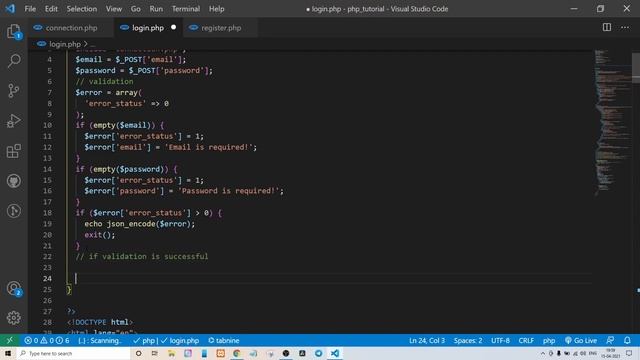Image resolution: width=640 pixels, height=360 pixels.
Task: Click the vertical editor scrollbar thumb
Action: pos(636,68)
